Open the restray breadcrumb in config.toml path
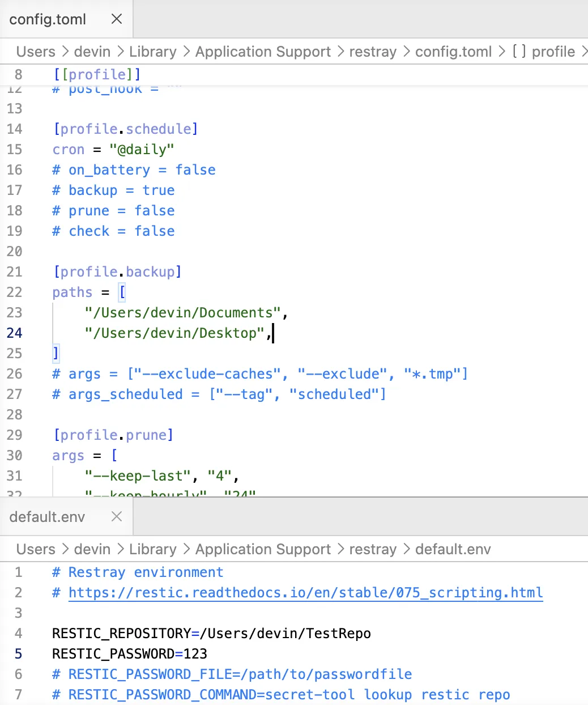The height and width of the screenshot is (705, 588). click(x=373, y=52)
